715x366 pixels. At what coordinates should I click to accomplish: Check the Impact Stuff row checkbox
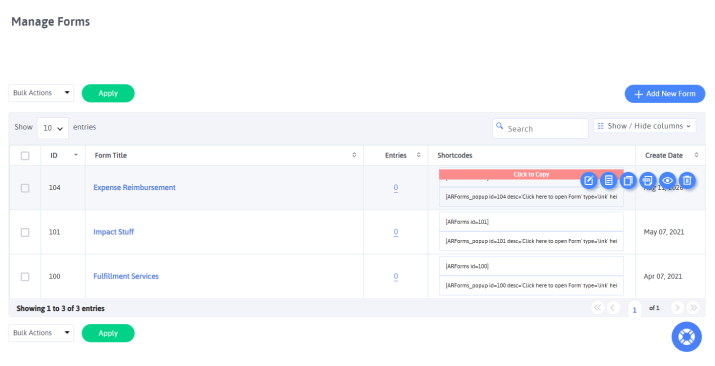point(25,232)
